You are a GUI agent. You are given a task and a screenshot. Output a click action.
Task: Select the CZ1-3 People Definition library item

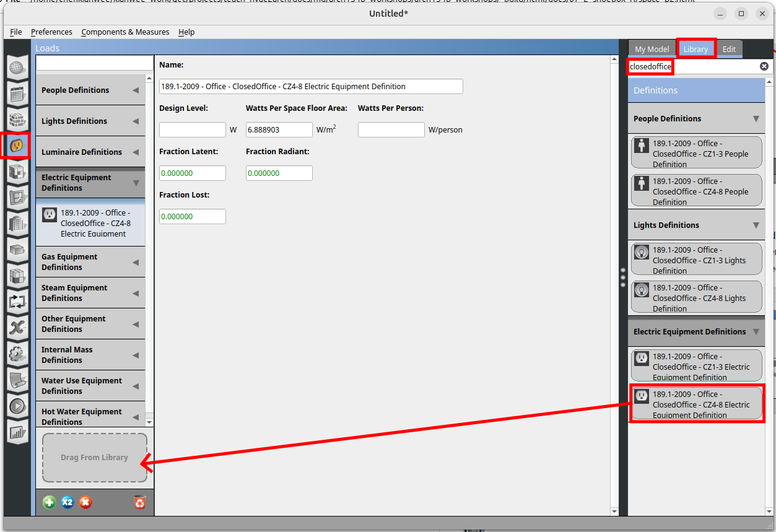tap(696, 154)
